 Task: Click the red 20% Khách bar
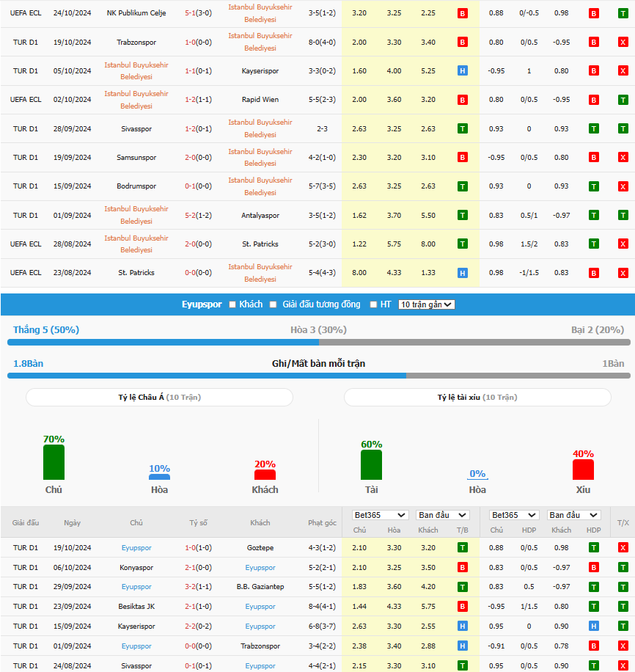(x=265, y=475)
